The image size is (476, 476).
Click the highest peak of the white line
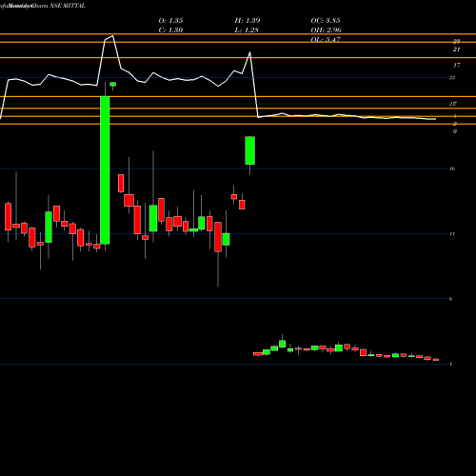tap(112, 36)
